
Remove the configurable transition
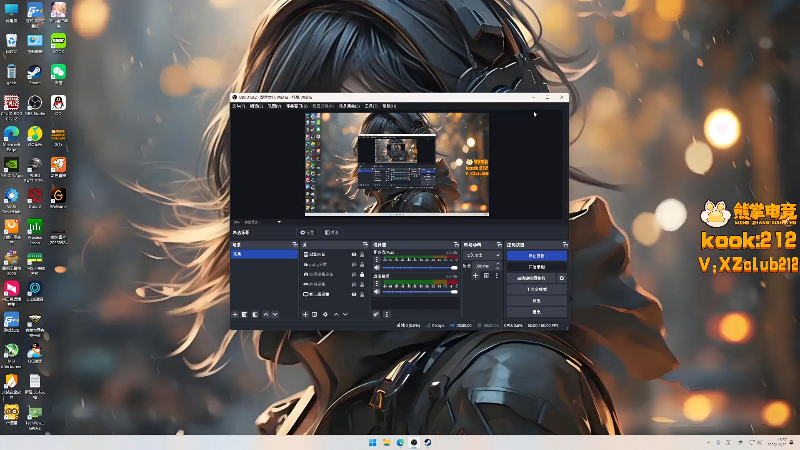click(486, 276)
